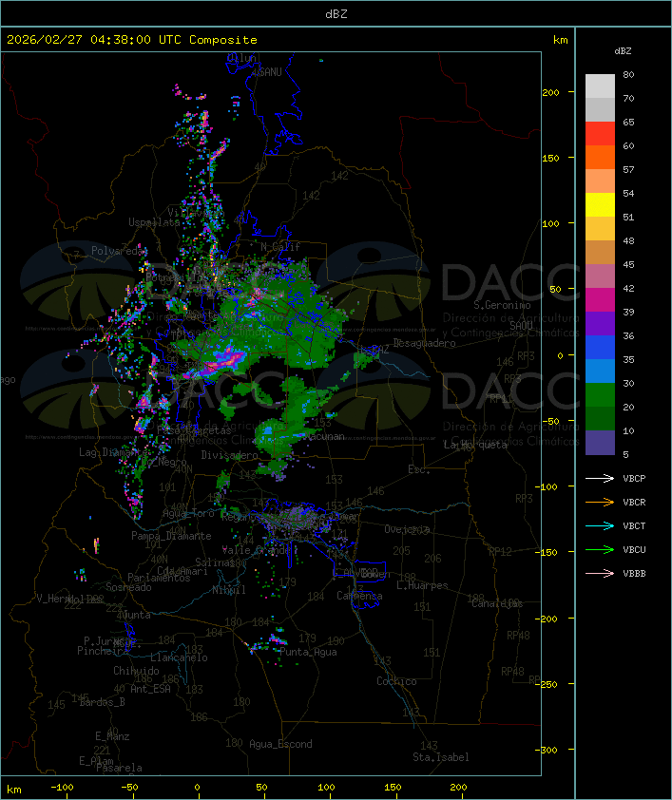Image resolution: width=672 pixels, height=800 pixels.
Task: Click the 'Sta.Isabel' map label
Action: tap(441, 757)
